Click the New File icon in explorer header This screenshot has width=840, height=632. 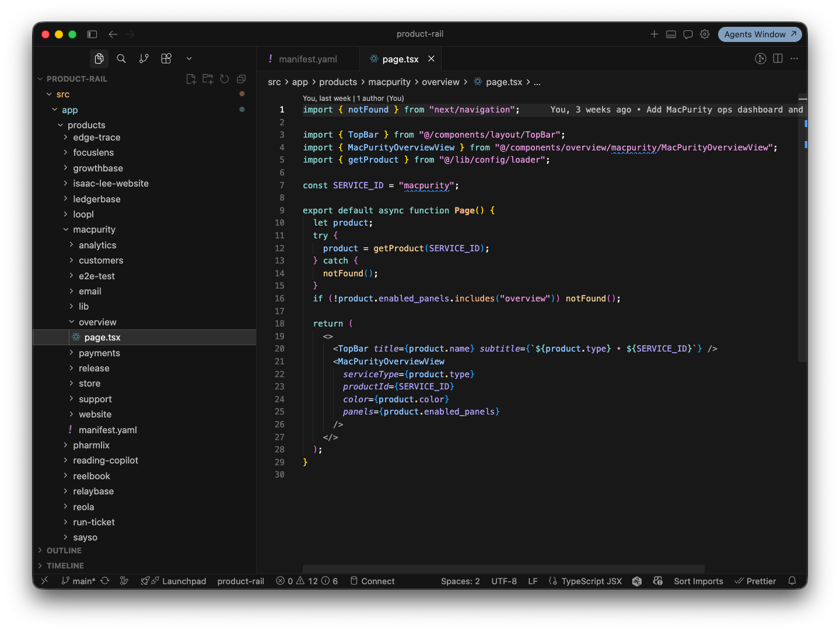tap(191, 79)
